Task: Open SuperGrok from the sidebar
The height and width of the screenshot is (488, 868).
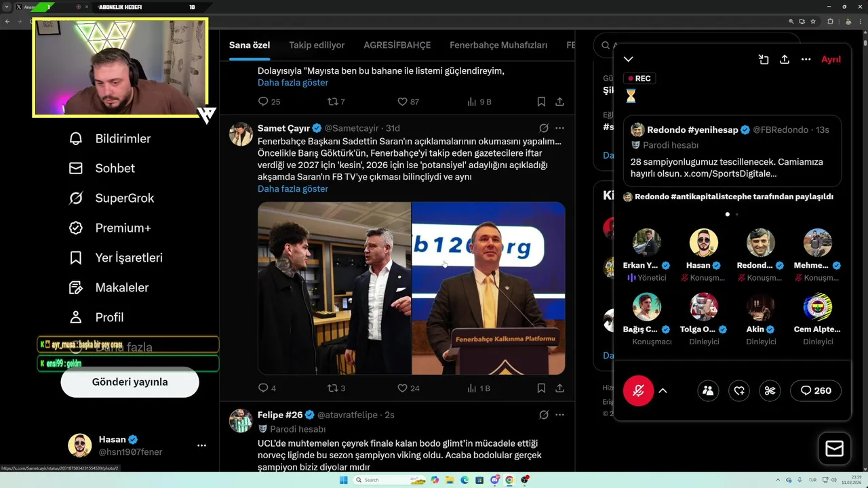Action: click(x=112, y=198)
